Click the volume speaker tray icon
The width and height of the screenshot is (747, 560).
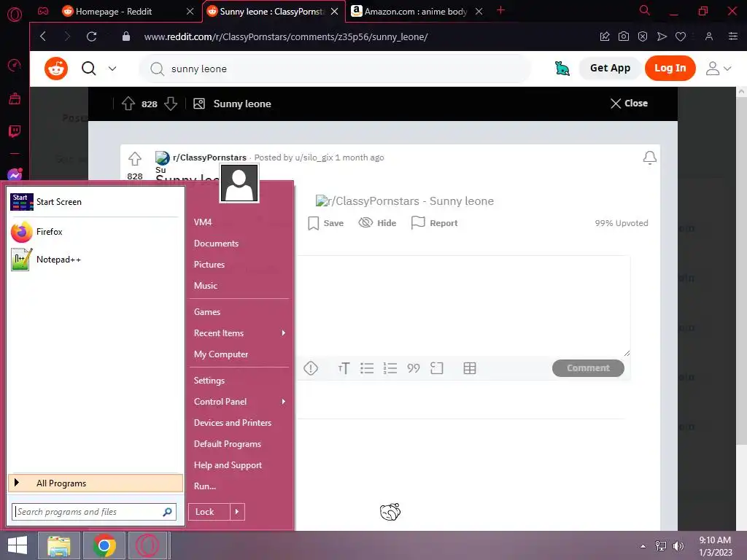coord(678,546)
